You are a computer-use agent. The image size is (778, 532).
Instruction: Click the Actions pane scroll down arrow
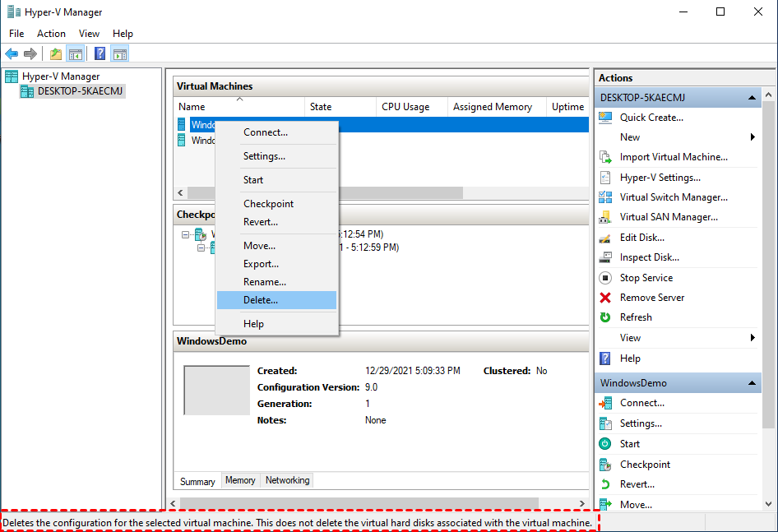[x=769, y=504]
